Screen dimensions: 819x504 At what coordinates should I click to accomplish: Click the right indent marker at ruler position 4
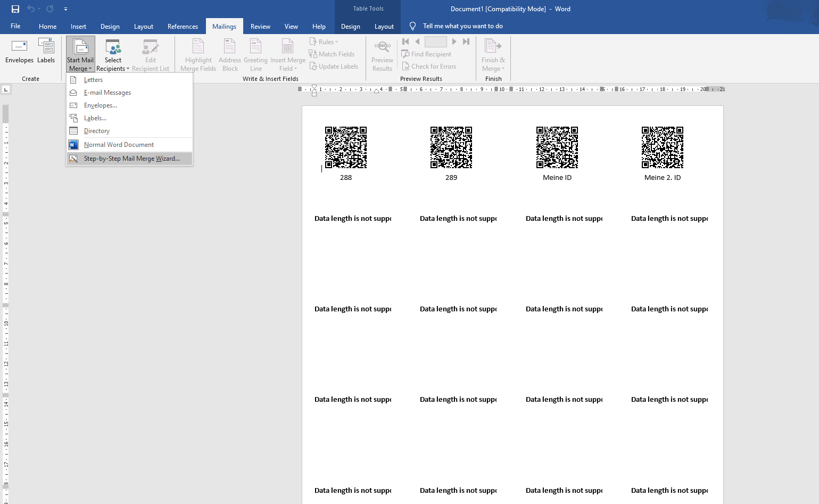376,91
